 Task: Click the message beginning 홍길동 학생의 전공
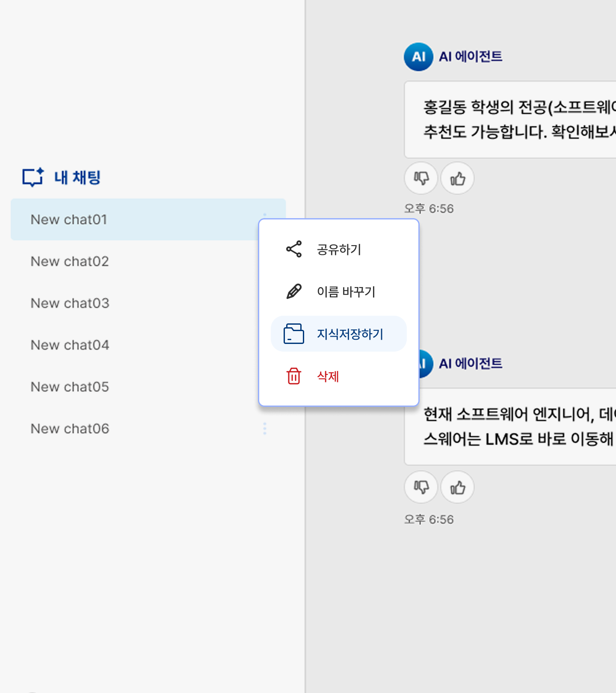(510, 119)
